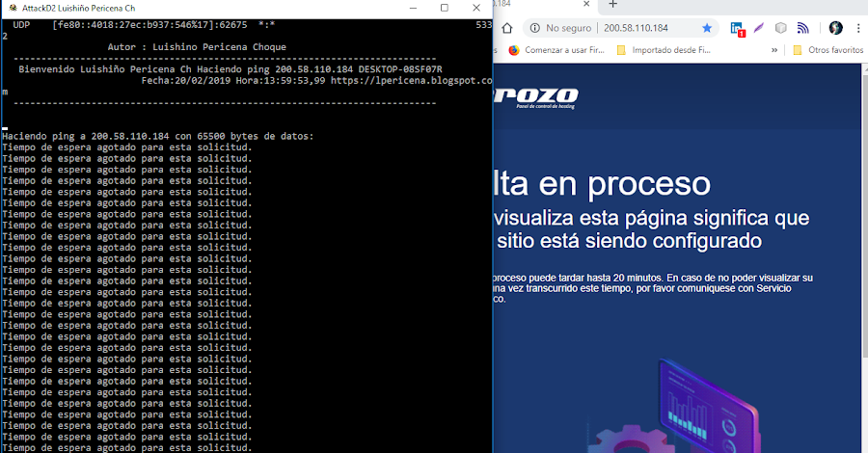Click "Haciendo ping a 200.58.110.184 con 65500" line
The height and width of the screenshot is (453, 868).
[158, 136]
